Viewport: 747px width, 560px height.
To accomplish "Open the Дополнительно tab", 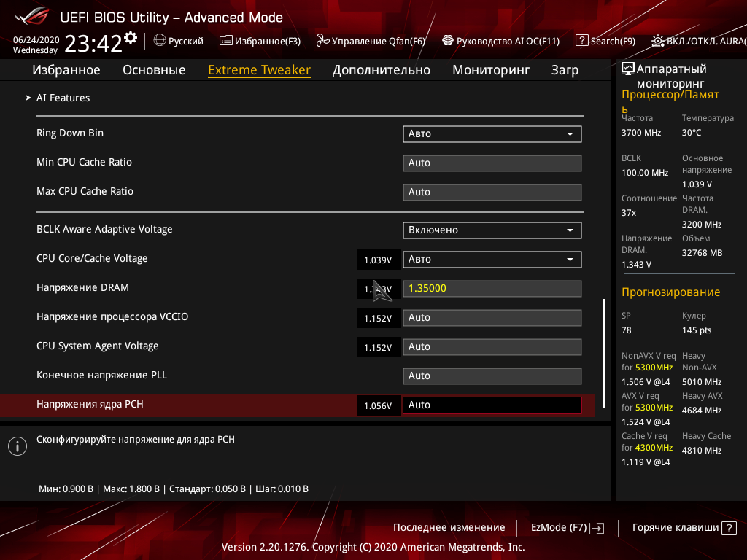I will pos(381,70).
